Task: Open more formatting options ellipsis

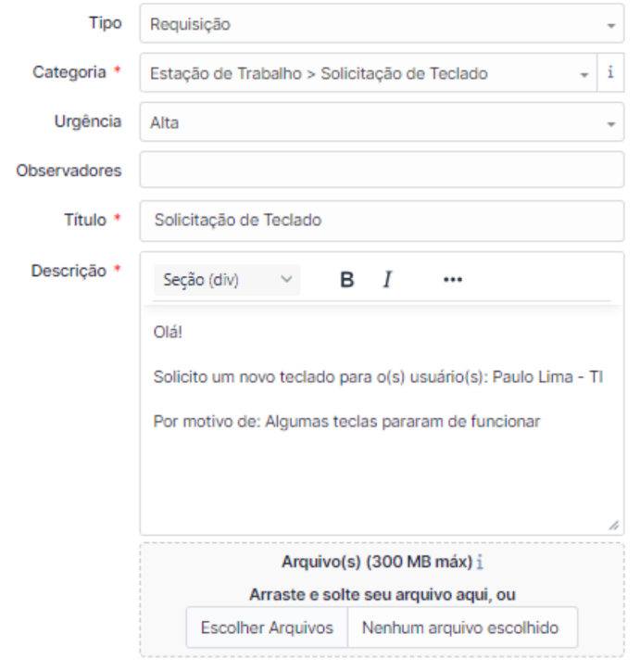Action: click(x=452, y=280)
